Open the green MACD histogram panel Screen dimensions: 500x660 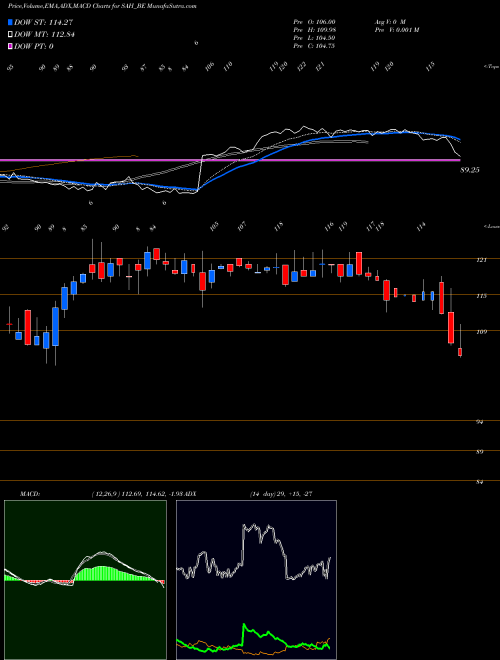[85, 580]
